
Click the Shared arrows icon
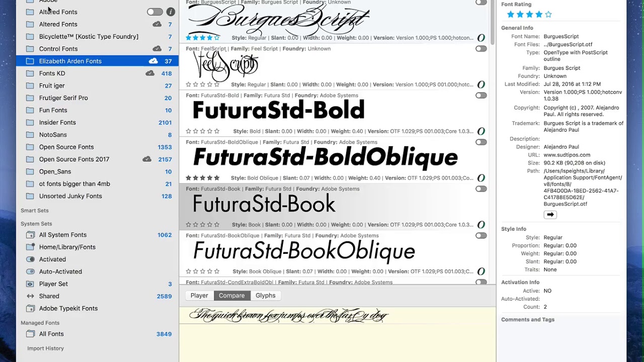(x=30, y=296)
